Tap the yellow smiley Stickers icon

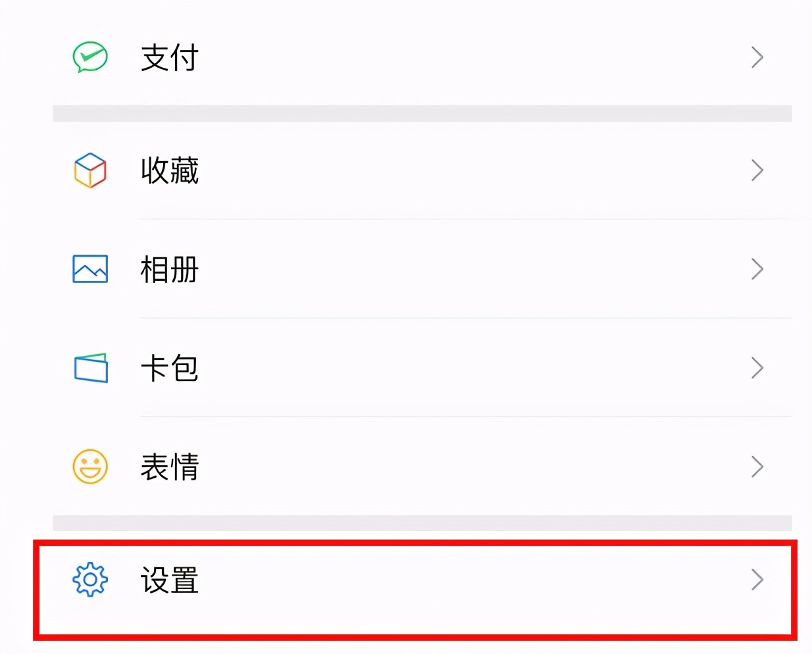(x=89, y=466)
